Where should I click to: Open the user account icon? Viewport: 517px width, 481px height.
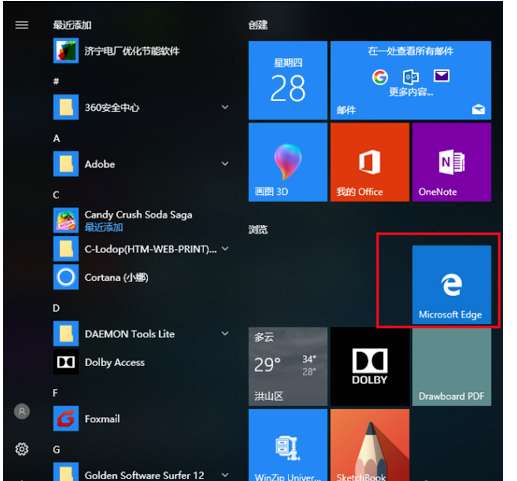(22, 412)
